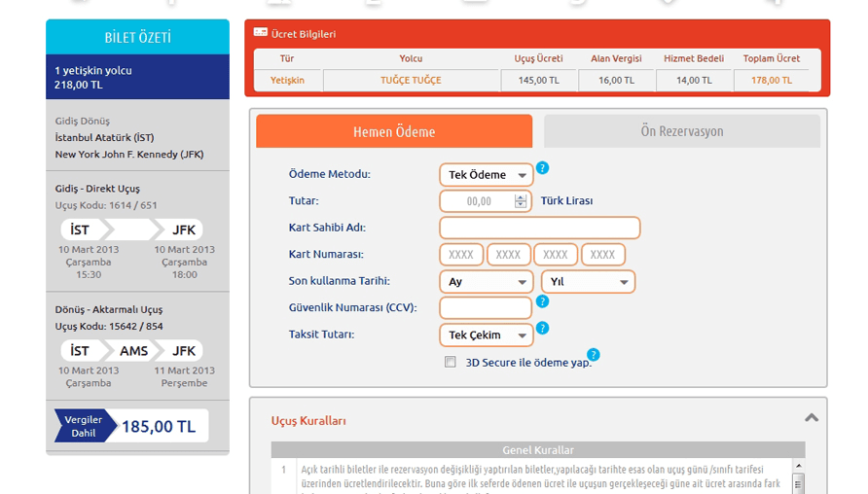Click the help icon next to 3D Secure

(x=593, y=355)
